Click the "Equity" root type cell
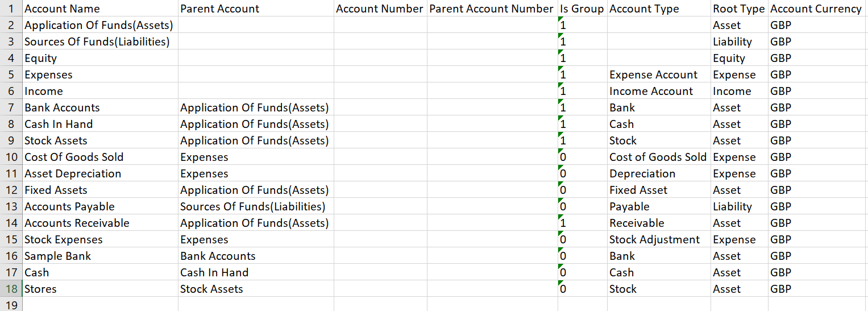868x311 pixels. click(x=729, y=58)
